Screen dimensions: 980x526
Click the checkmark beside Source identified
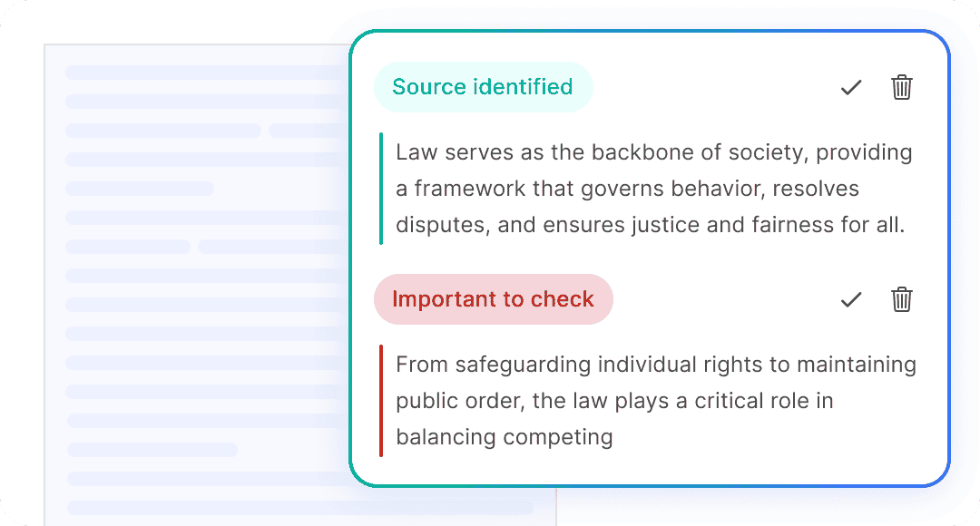coord(850,88)
